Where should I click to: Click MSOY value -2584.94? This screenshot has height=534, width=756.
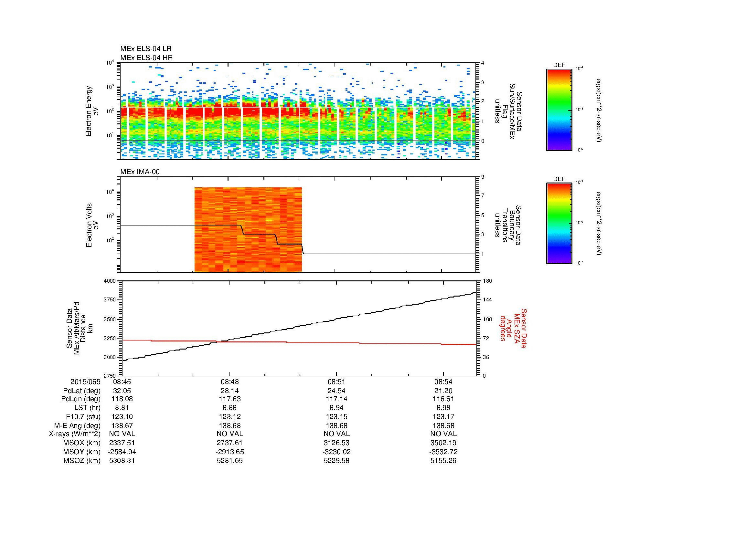[x=122, y=452]
